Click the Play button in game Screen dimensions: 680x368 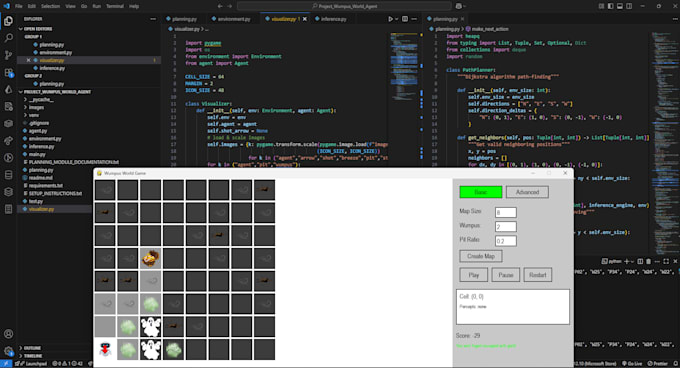[x=474, y=275]
